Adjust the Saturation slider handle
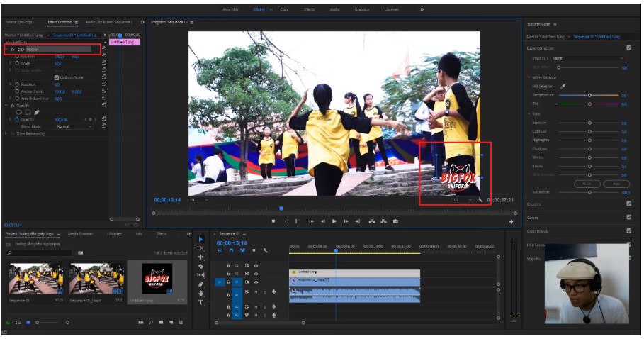 pyautogui.click(x=589, y=192)
